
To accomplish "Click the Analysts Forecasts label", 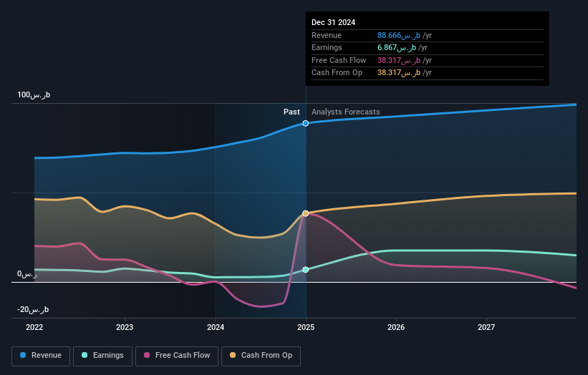I will [x=346, y=112].
